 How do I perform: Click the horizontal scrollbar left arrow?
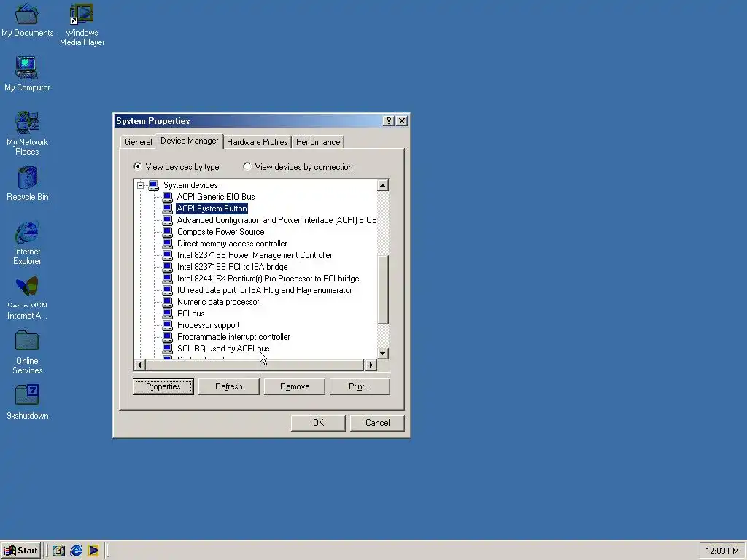click(x=139, y=365)
